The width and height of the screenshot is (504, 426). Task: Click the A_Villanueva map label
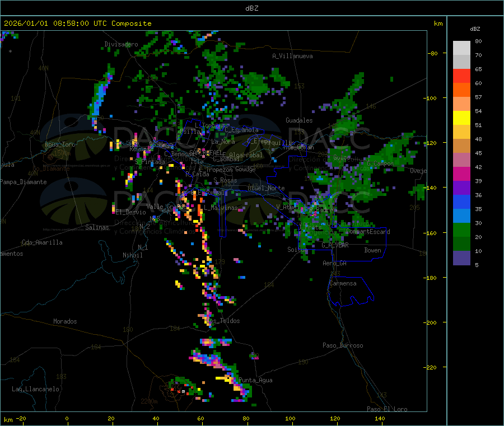[x=292, y=56]
